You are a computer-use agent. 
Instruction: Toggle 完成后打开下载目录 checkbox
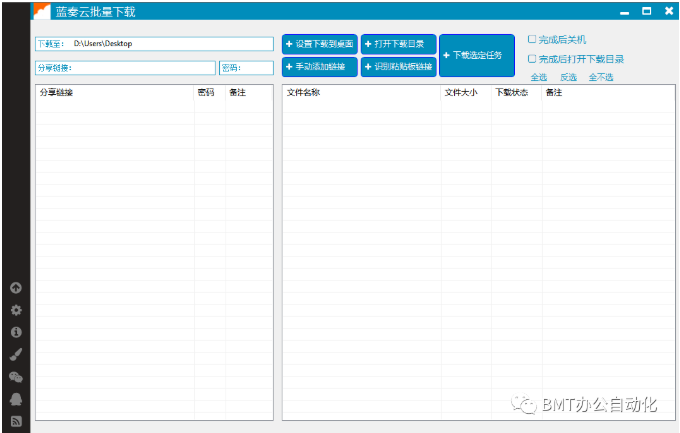532,59
